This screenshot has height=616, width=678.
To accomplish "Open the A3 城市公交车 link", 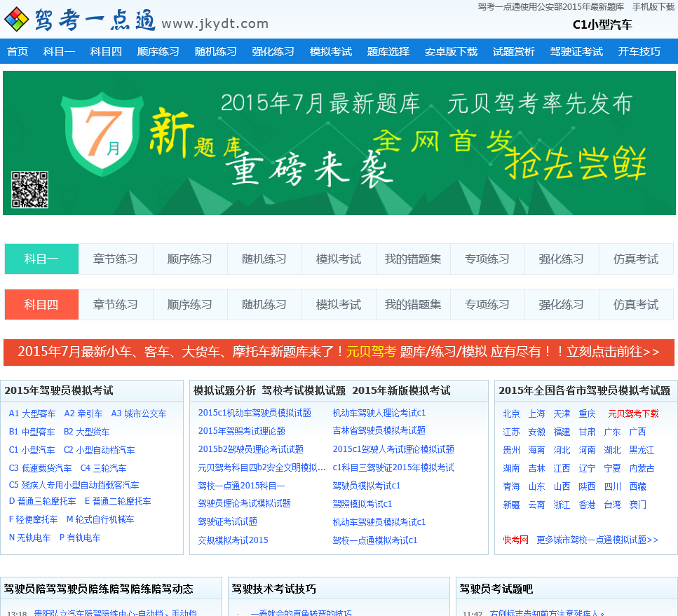I will pos(139,413).
